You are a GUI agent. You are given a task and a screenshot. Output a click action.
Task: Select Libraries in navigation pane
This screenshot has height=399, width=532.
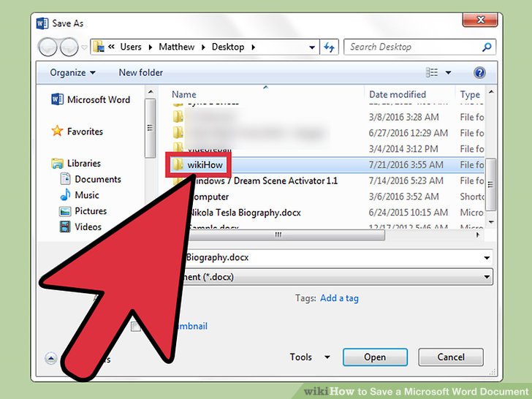point(76,163)
